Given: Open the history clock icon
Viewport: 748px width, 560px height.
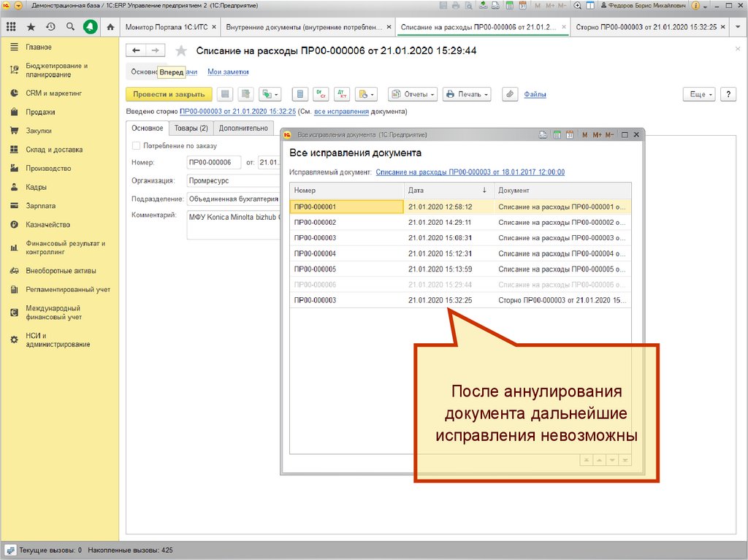Looking at the screenshot, I should 50,27.
